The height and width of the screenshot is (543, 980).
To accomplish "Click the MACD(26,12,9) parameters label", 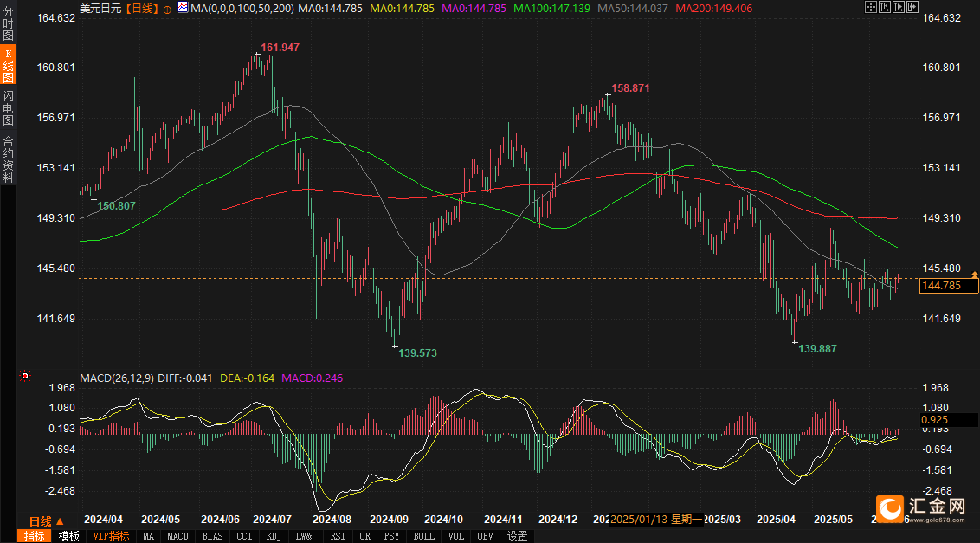I will (117, 378).
